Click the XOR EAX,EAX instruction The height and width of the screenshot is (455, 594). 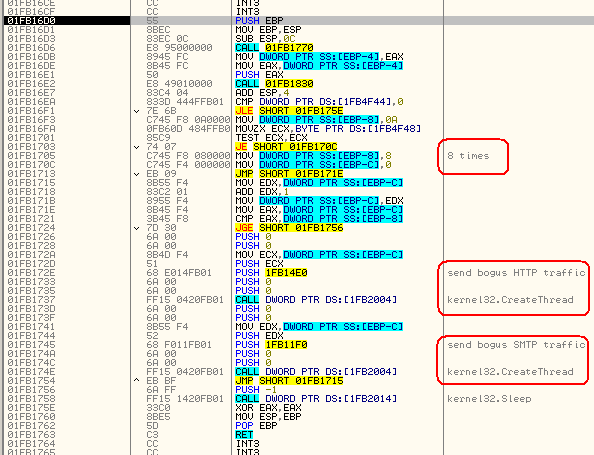[x=268, y=408]
